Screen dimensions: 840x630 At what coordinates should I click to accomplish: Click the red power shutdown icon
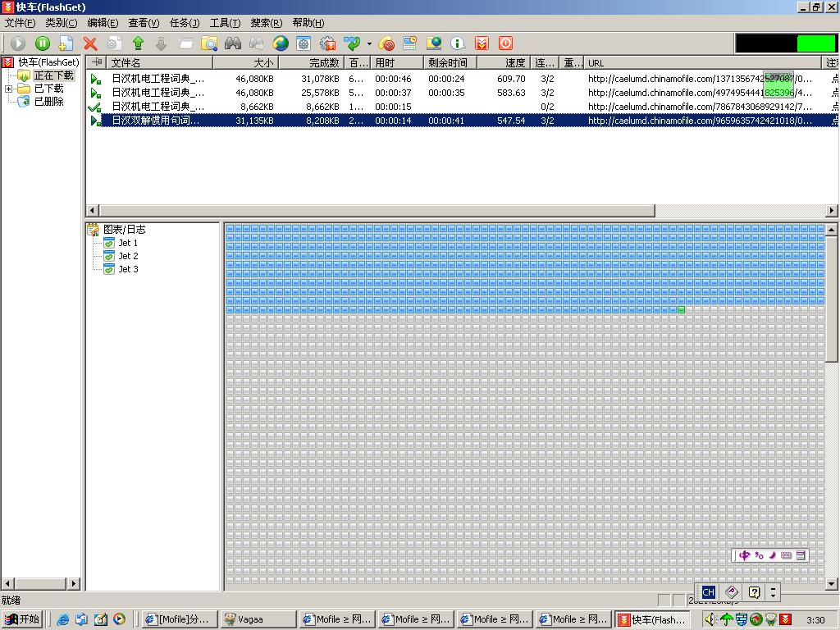pos(505,43)
